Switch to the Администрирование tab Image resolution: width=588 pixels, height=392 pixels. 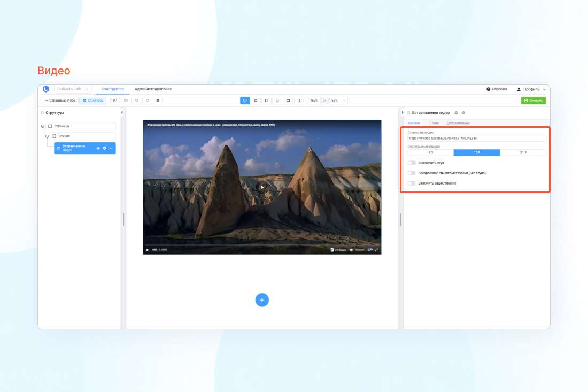click(153, 89)
